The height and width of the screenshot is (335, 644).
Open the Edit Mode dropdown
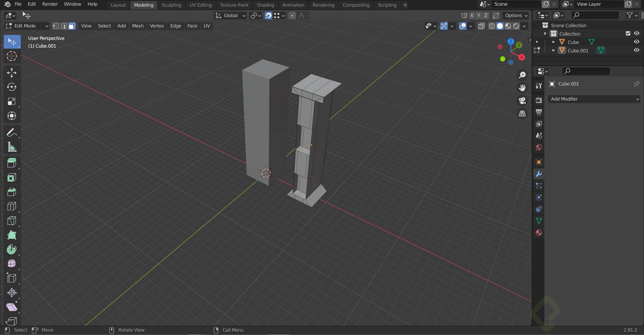tap(26, 26)
